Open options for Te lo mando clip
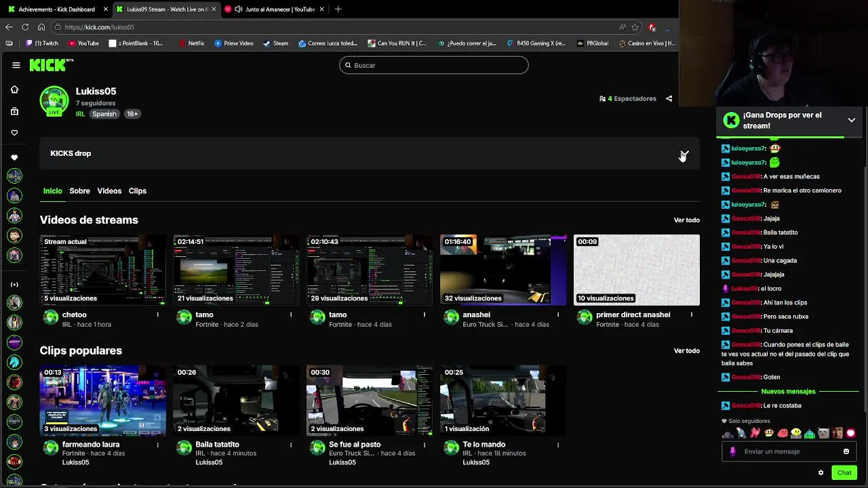Viewport: 868px width, 488px height. 558,445
